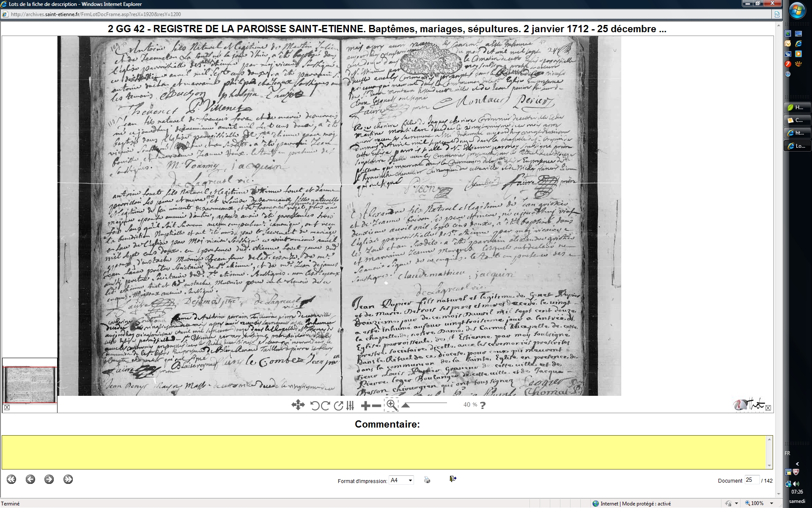The height and width of the screenshot is (508, 812).
Task: Zoom in with the plus icon
Action: (x=365, y=406)
